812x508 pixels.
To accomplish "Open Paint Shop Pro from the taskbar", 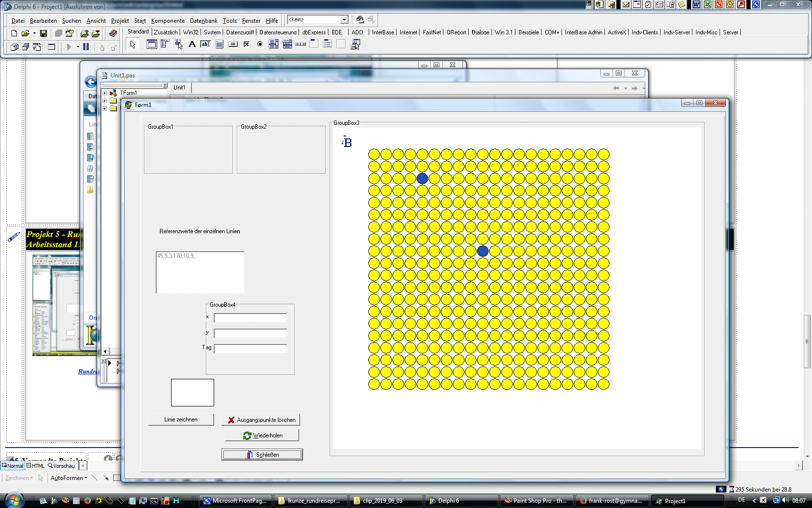I will 536,501.
